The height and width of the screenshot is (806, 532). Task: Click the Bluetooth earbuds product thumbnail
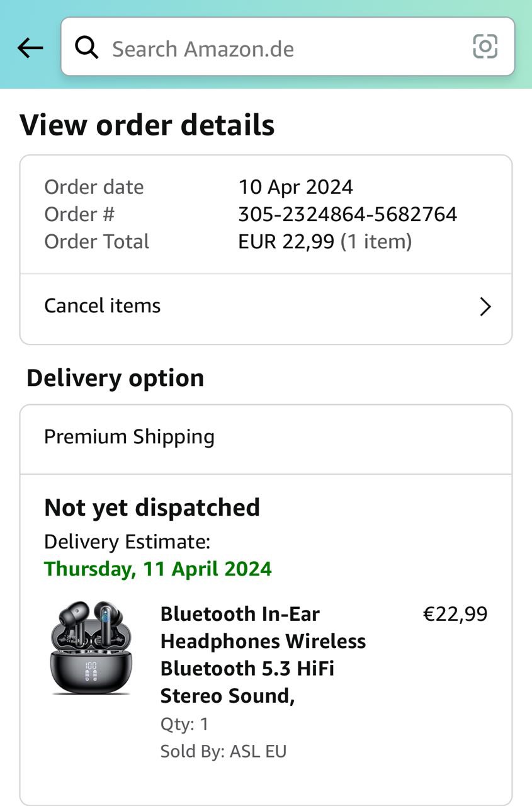[91, 647]
